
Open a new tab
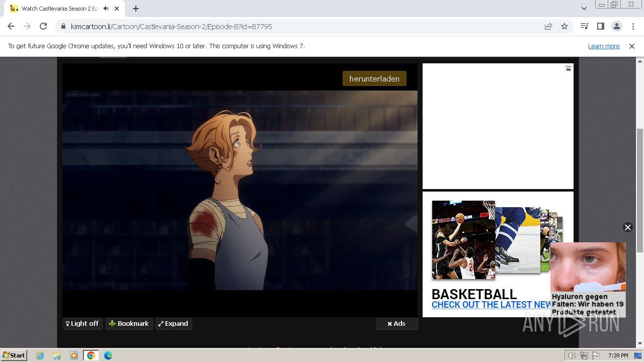click(x=136, y=9)
